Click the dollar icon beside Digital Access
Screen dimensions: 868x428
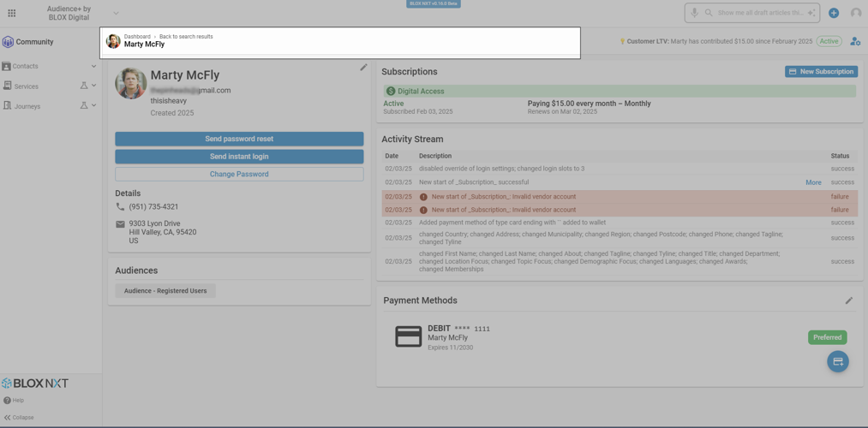click(x=391, y=92)
